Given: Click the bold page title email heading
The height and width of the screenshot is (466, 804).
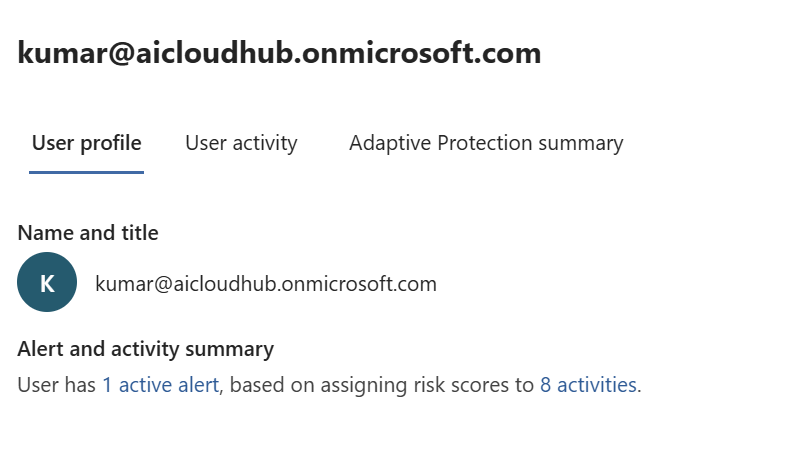Looking at the screenshot, I should [279, 52].
